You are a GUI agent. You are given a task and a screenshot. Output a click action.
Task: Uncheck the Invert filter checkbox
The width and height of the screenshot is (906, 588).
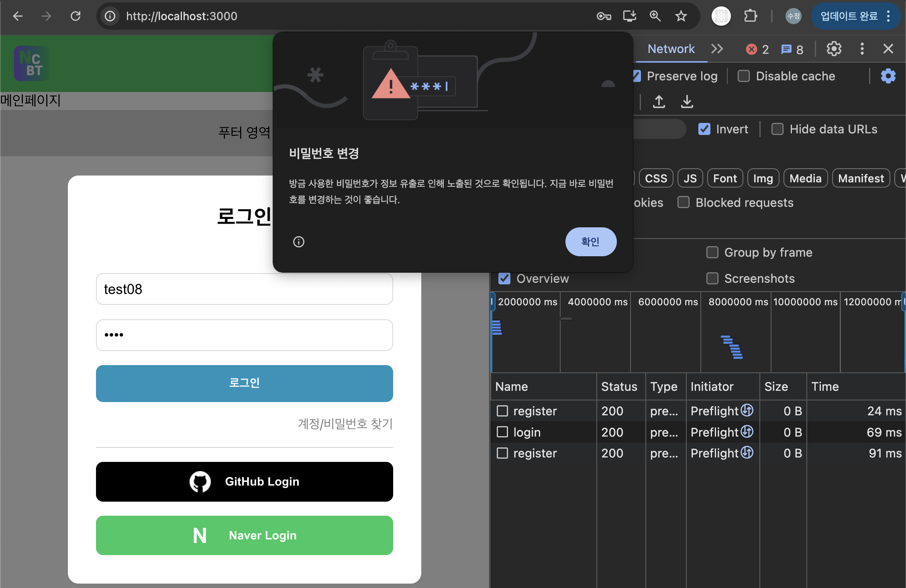coord(704,129)
